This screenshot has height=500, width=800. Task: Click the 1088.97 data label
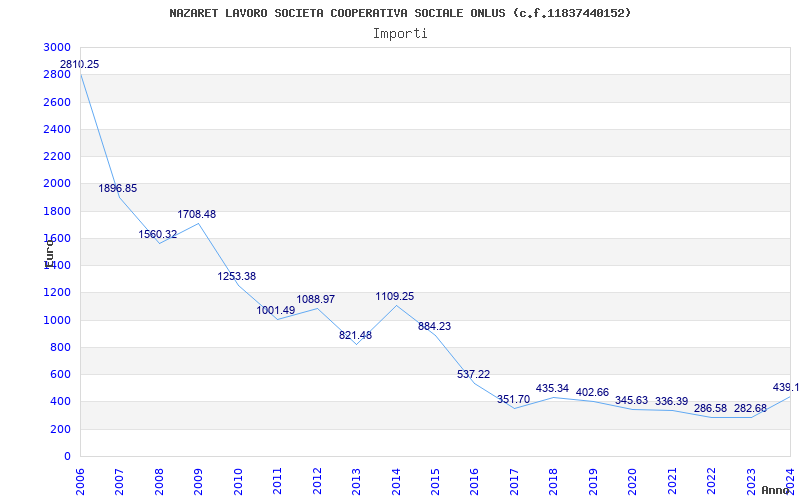click(x=316, y=299)
